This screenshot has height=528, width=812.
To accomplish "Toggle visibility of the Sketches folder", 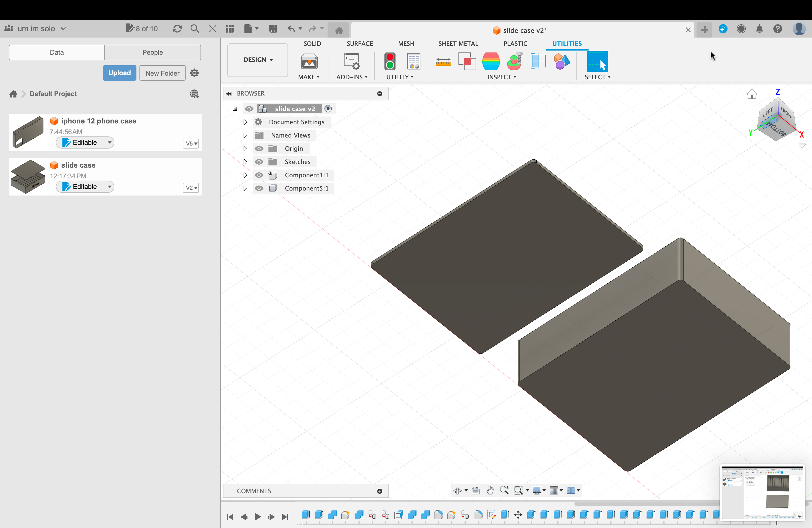I will click(259, 162).
